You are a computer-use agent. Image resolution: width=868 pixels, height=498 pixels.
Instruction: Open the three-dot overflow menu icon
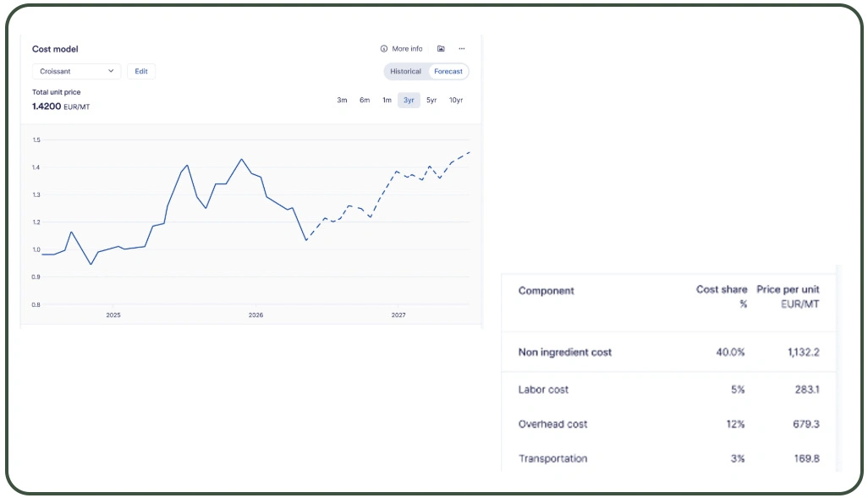(461, 48)
